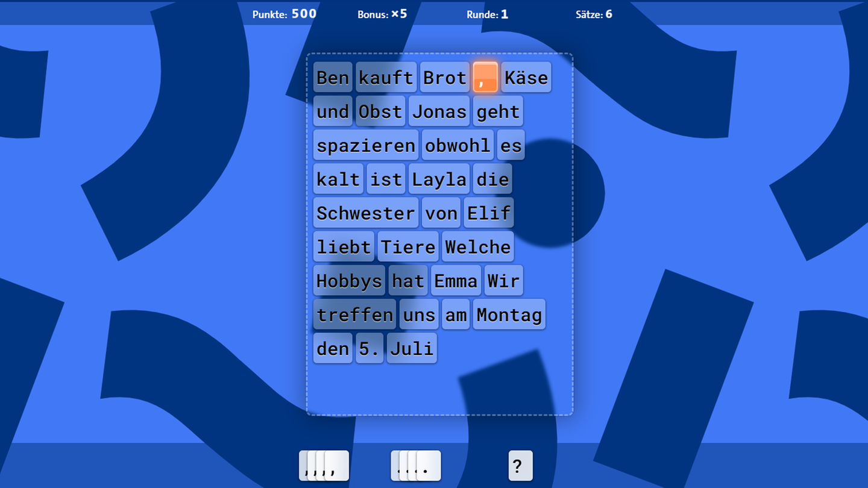Select the 'Schwester' word tile
Viewport: 868px width, 488px height.
[x=366, y=213]
